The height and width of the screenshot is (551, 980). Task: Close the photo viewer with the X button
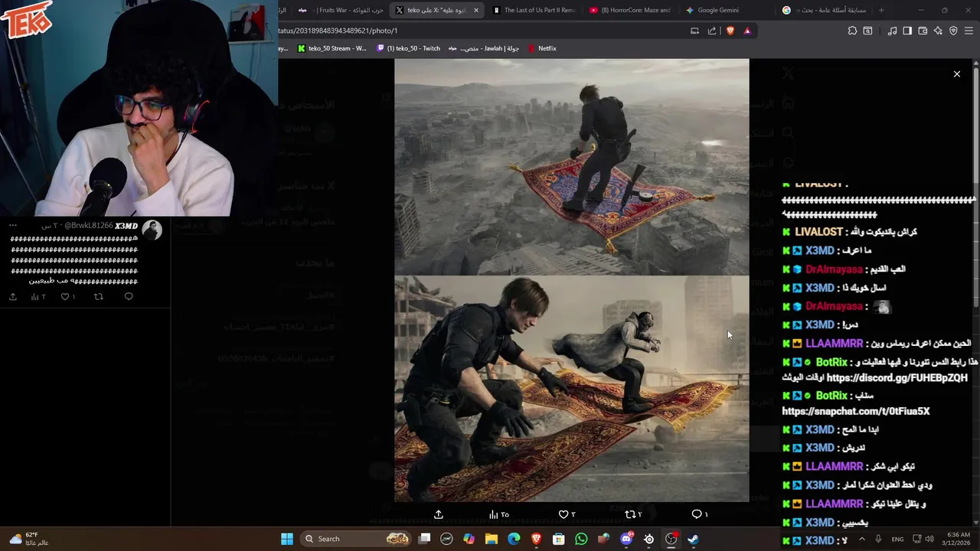pyautogui.click(x=956, y=74)
